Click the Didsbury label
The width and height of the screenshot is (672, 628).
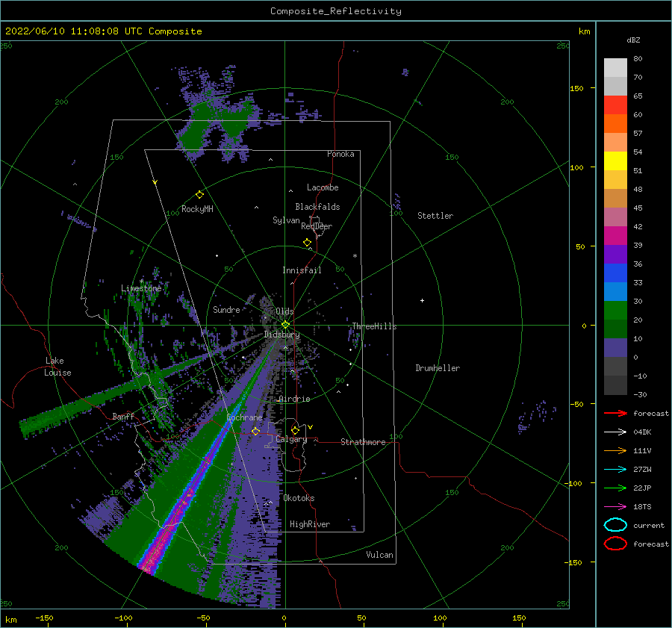[x=281, y=335]
